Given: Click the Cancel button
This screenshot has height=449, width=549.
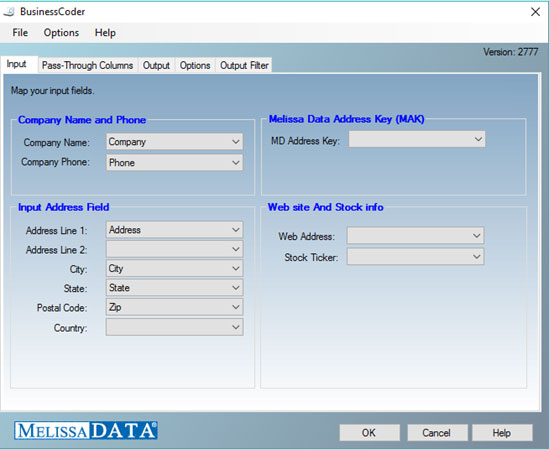Looking at the screenshot, I should [x=437, y=433].
